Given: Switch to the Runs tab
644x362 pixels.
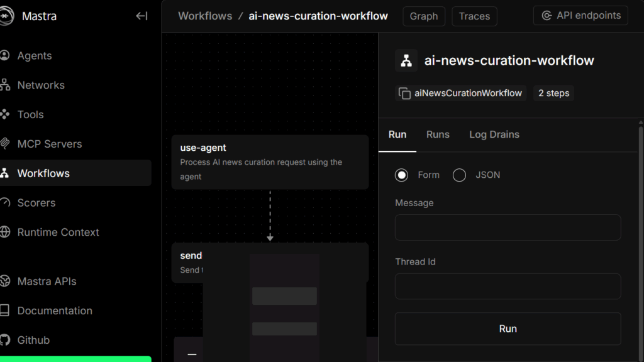Looking at the screenshot, I should pyautogui.click(x=438, y=134).
